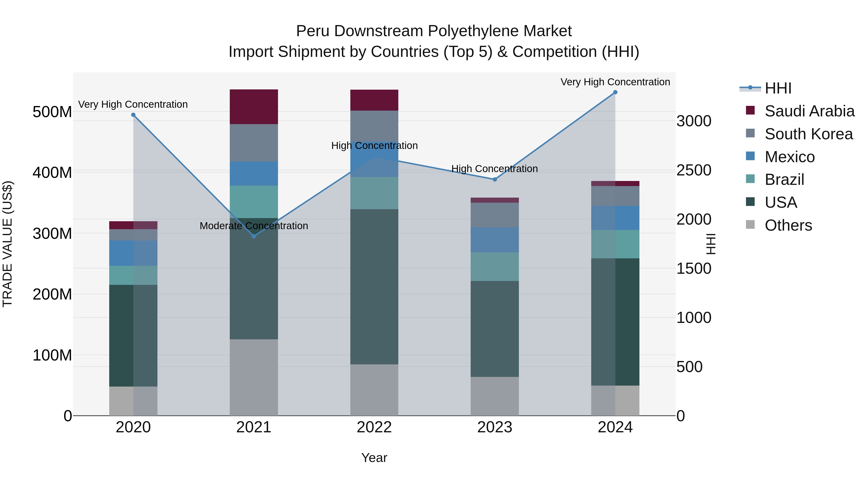The height and width of the screenshot is (488, 868).
Task: Toggle USA series in legend
Action: pyautogui.click(x=771, y=202)
